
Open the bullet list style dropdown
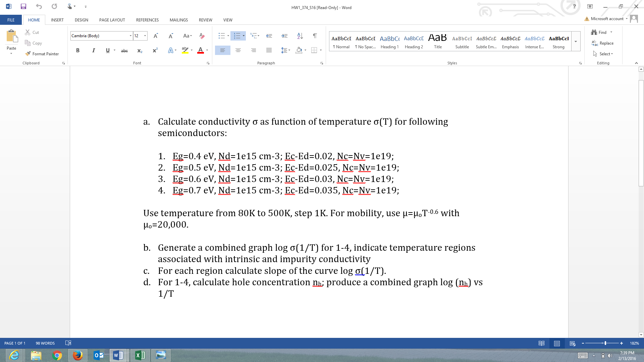(x=228, y=36)
